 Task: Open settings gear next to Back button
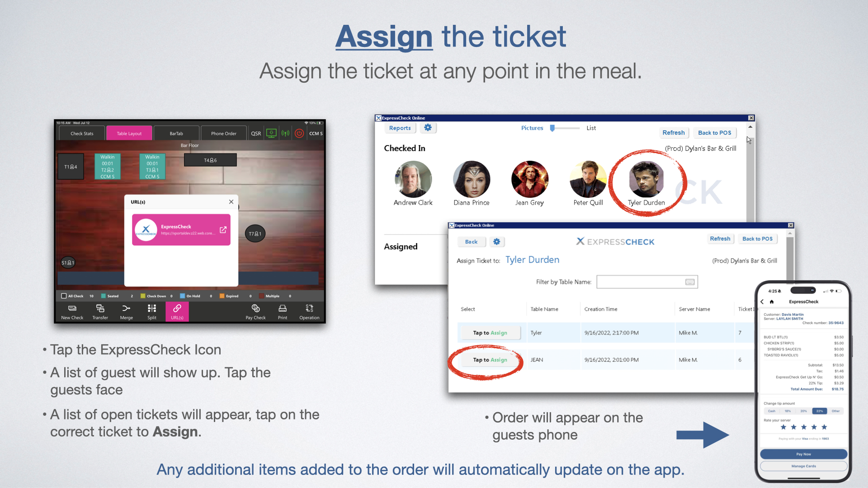(496, 242)
